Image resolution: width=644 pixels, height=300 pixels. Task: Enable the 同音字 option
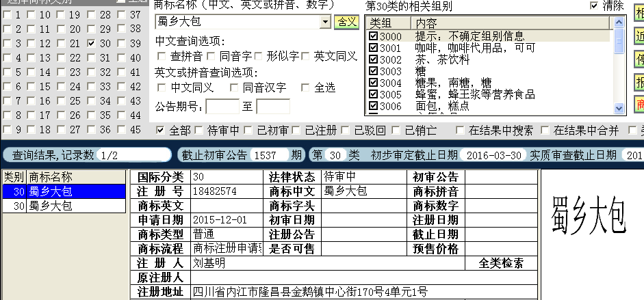[x=211, y=56]
